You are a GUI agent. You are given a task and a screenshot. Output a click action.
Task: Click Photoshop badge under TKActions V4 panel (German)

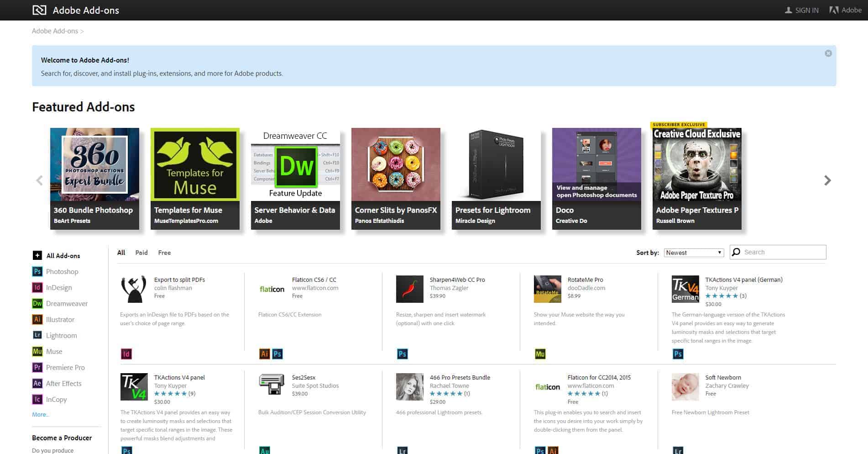678,354
